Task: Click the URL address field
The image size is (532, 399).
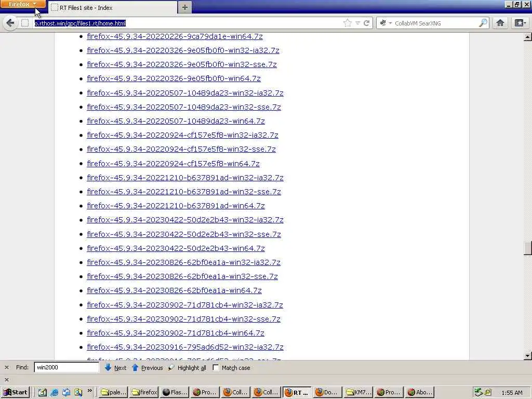Action: coord(187,23)
